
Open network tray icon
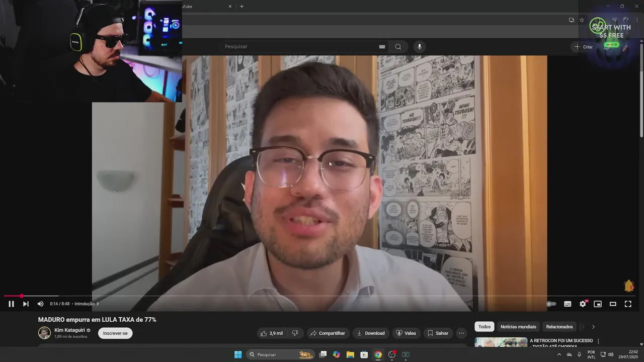click(603, 354)
